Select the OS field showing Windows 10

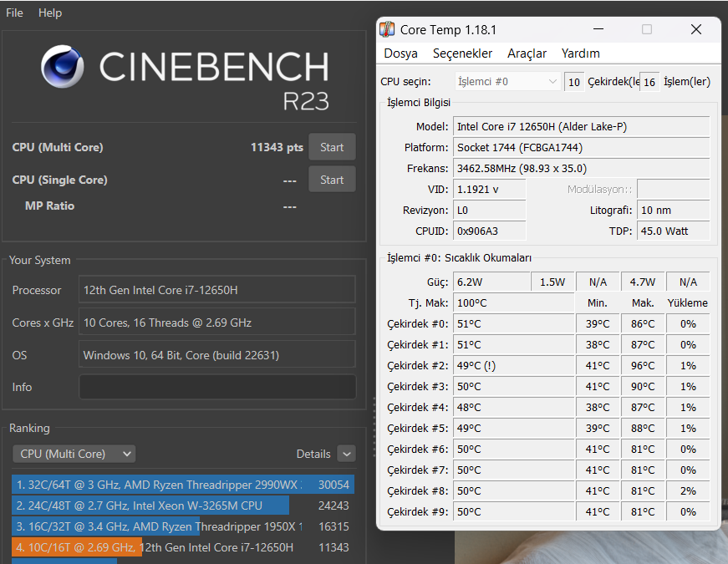[x=217, y=354]
